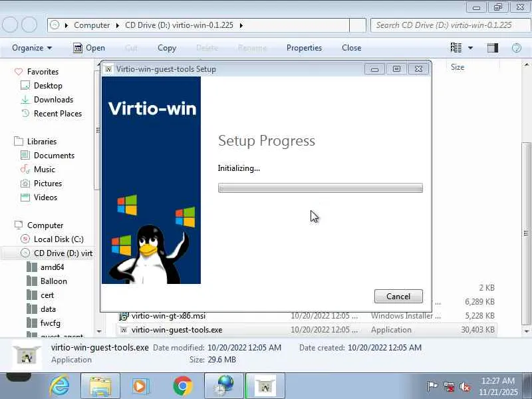The height and width of the screenshot is (399, 532).
Task: Click Computer in the address bar
Action: click(92, 25)
